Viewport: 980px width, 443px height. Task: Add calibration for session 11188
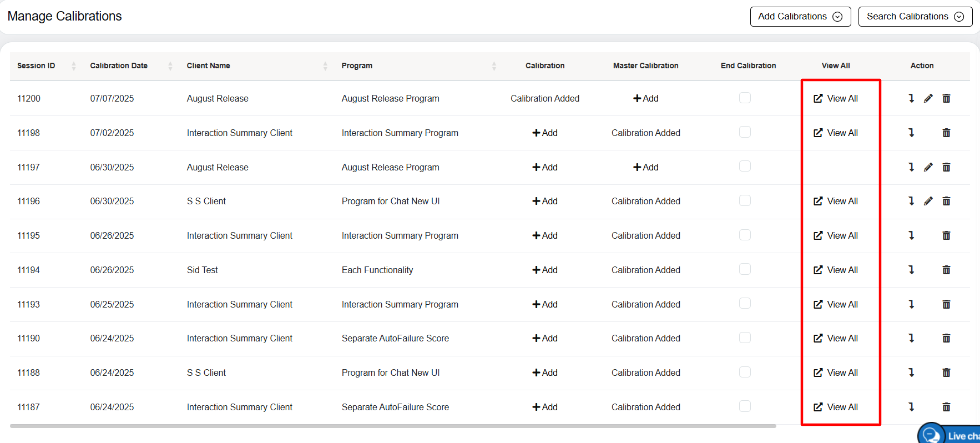(x=545, y=372)
